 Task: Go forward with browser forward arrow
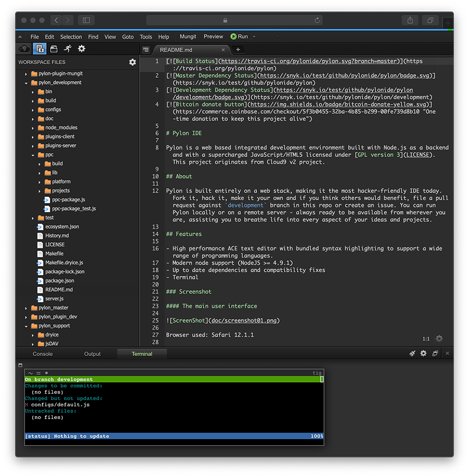click(68, 20)
